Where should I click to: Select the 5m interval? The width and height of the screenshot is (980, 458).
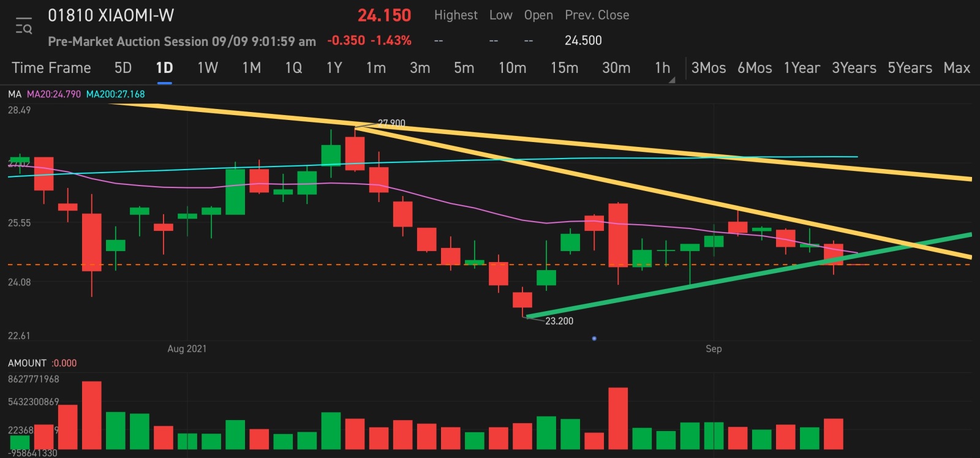tap(464, 68)
